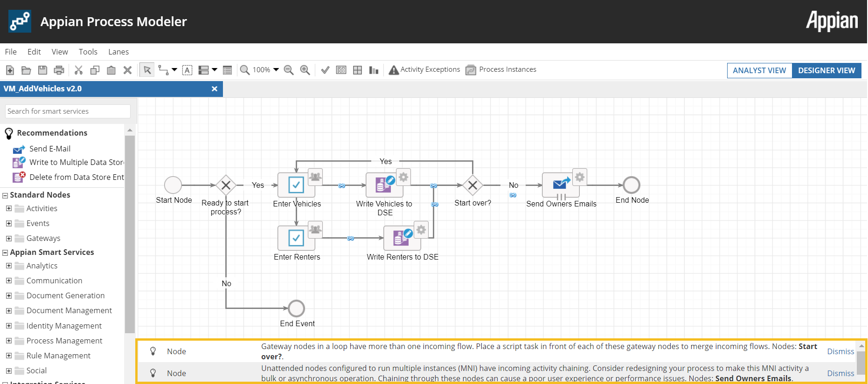Collapse the Appian Smart Services section

tap(6, 253)
